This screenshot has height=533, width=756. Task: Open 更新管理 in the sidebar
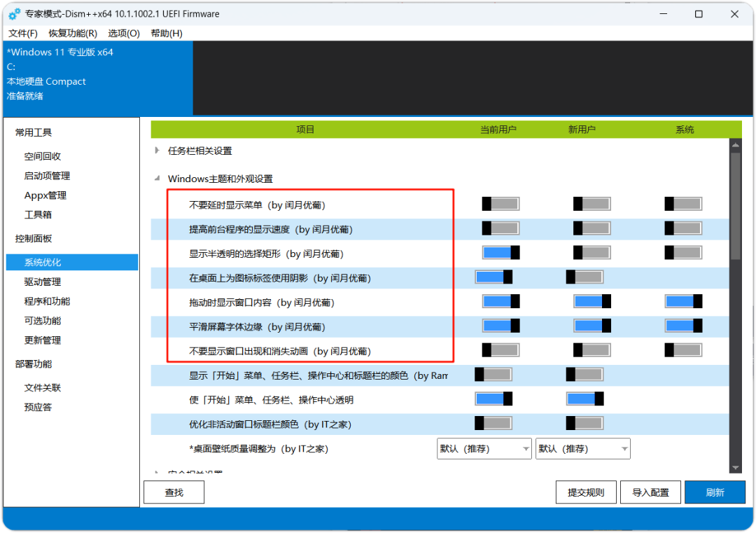(x=43, y=340)
